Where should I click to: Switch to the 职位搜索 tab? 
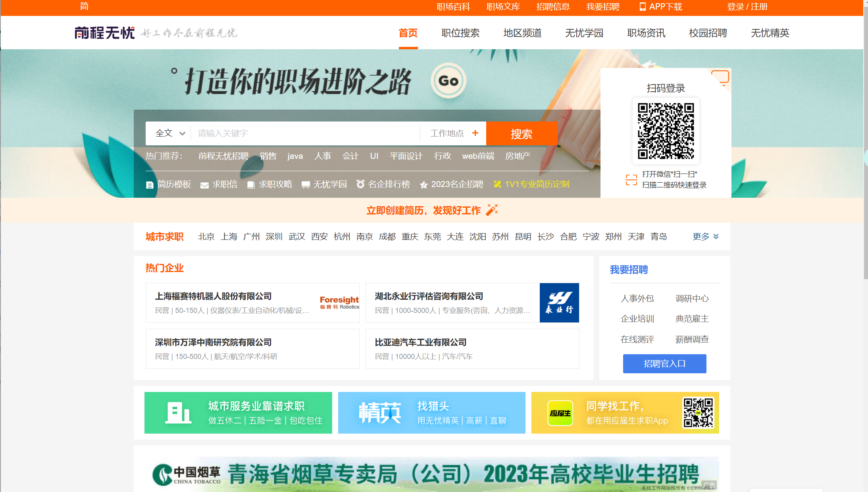pyautogui.click(x=460, y=33)
